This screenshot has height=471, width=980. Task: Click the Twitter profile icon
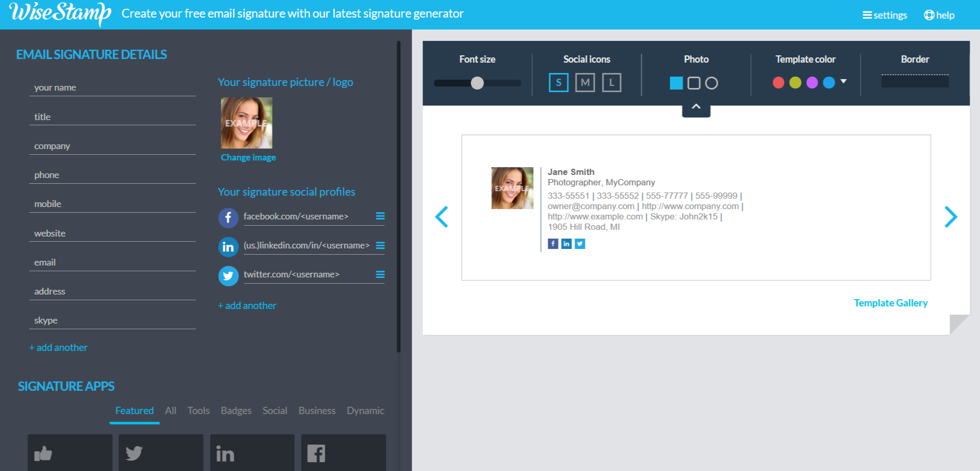click(228, 276)
